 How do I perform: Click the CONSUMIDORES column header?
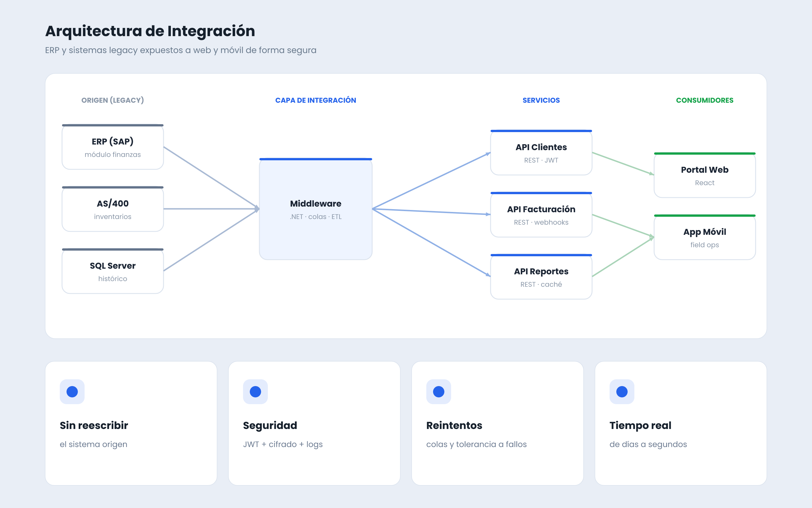[x=705, y=100]
